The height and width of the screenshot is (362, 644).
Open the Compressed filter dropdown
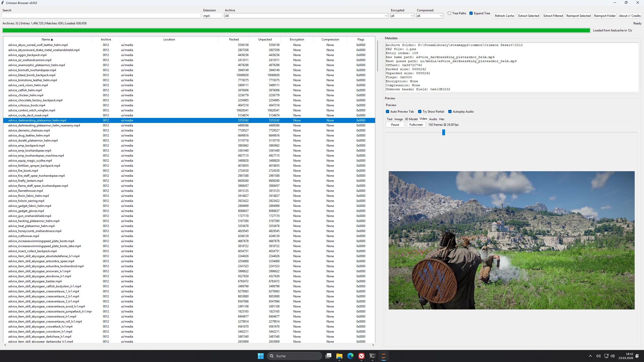click(430, 16)
